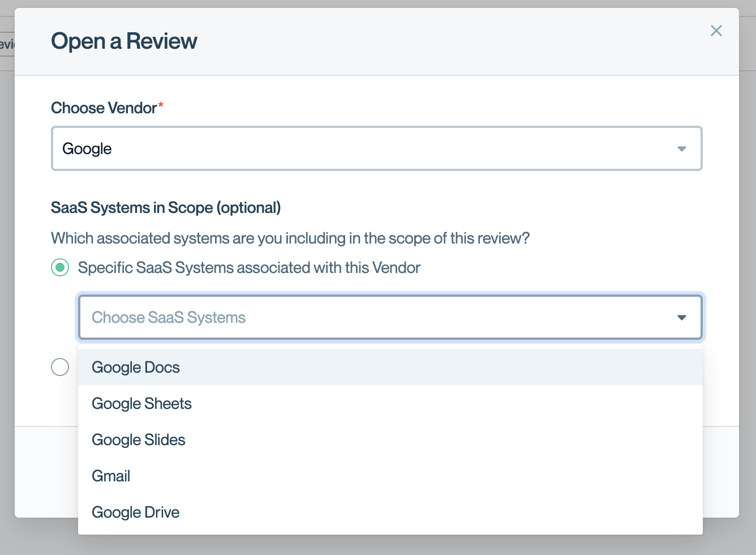
Task: Click the Open a Review title
Action: [124, 41]
